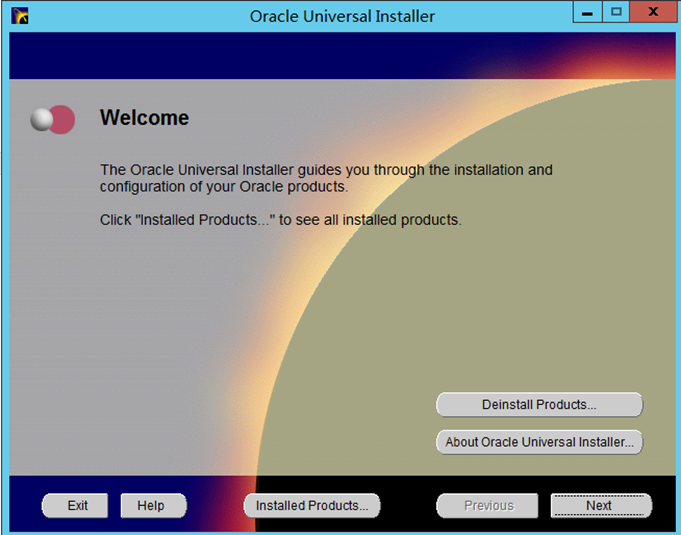Open About Oracle Universal Installer
The height and width of the screenshot is (535, 681).
[x=539, y=442]
